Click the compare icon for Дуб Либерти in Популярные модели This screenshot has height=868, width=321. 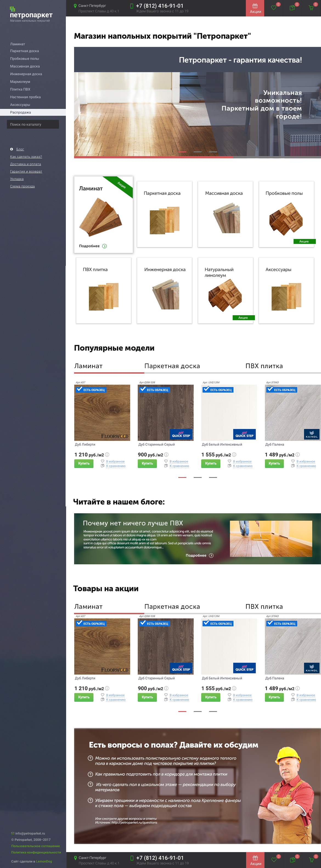102,466
